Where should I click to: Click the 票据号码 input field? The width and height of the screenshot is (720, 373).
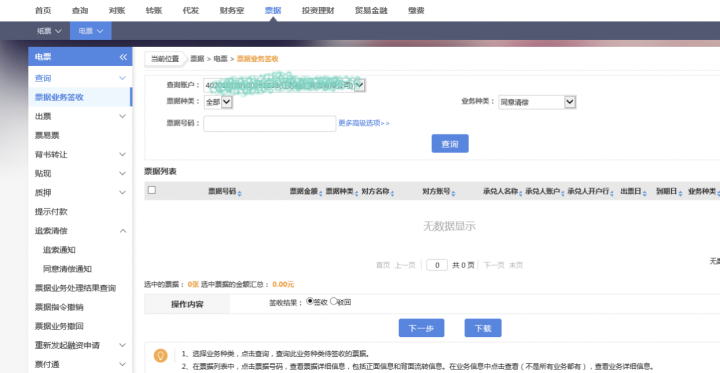[270, 124]
